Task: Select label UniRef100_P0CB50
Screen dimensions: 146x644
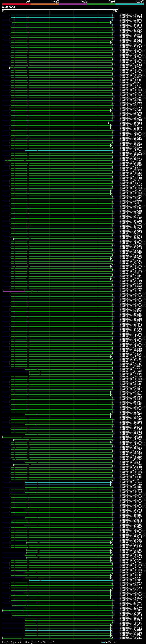Action: [x=131, y=309]
